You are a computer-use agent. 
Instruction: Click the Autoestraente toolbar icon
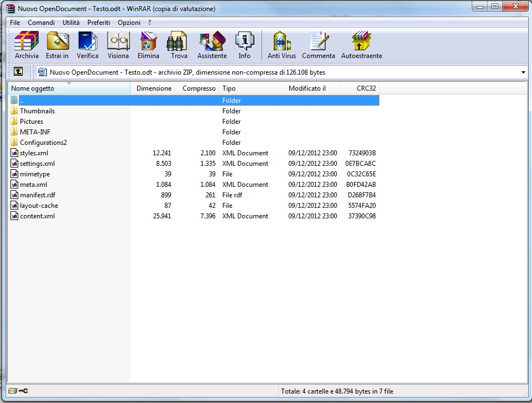[361, 41]
